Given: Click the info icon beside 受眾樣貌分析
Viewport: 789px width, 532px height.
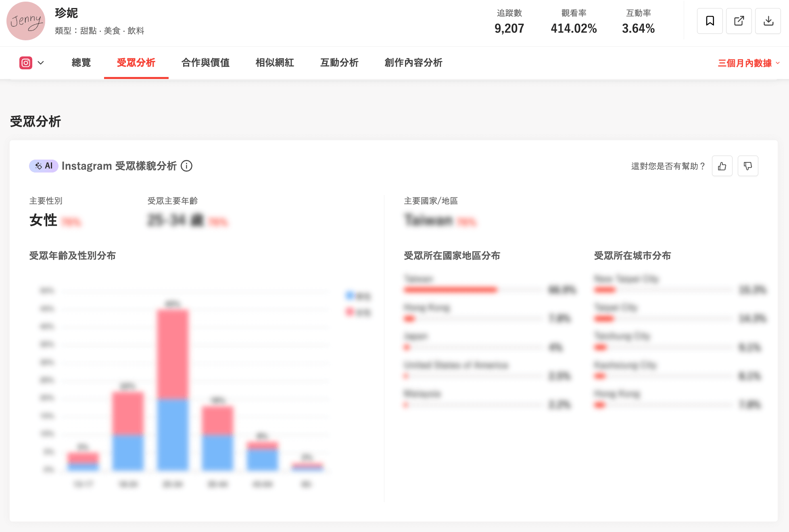Looking at the screenshot, I should [186, 166].
